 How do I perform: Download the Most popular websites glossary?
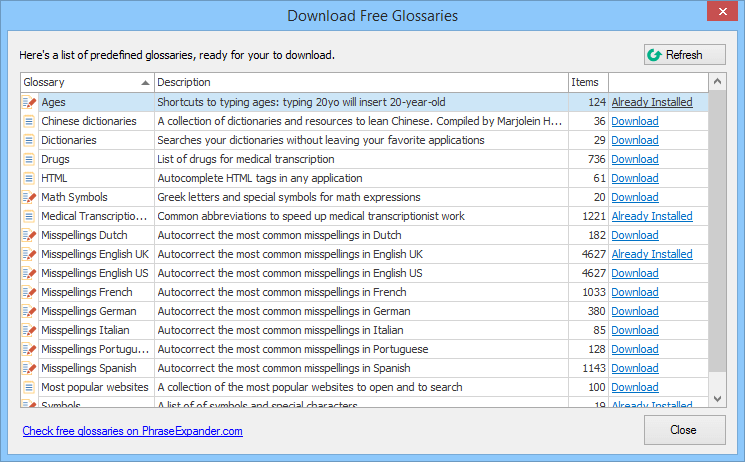tap(635, 387)
